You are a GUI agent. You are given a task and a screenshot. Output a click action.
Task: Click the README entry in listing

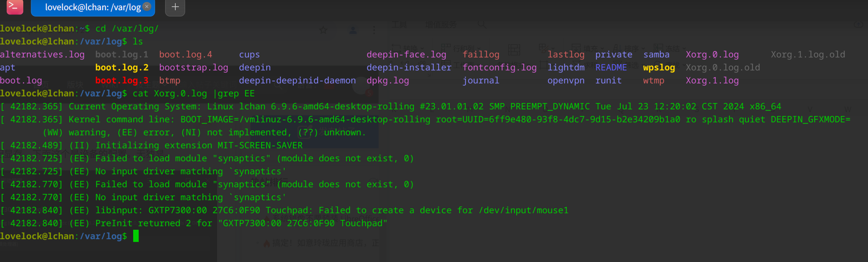click(611, 68)
